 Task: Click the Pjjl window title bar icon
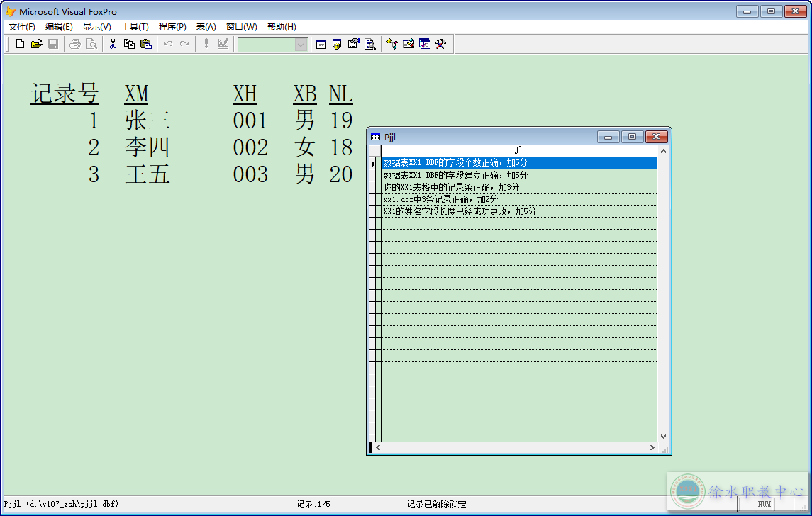[375, 137]
